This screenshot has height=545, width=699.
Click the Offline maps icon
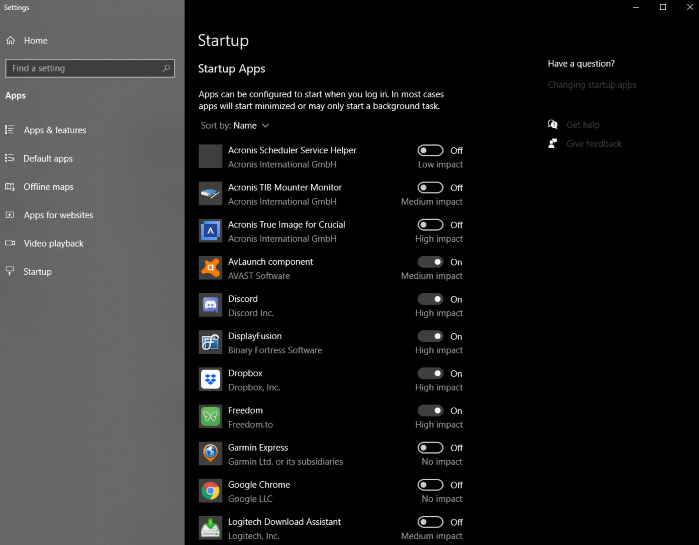10,186
